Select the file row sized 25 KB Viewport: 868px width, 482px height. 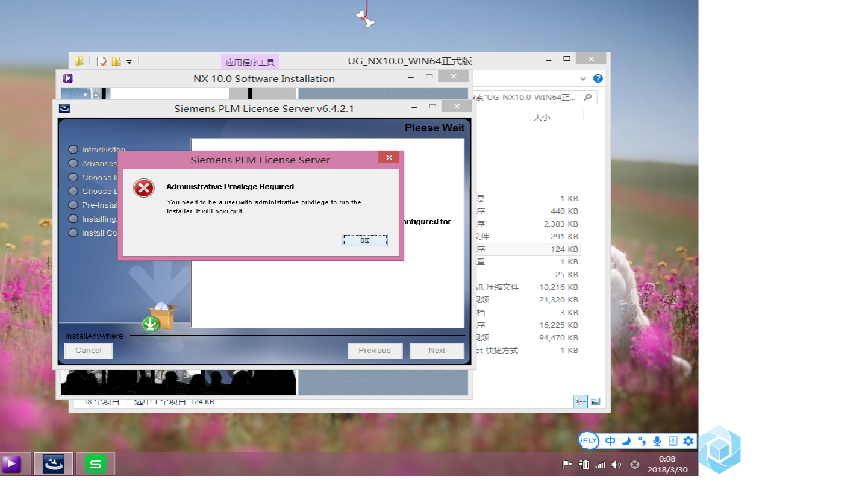click(x=528, y=275)
